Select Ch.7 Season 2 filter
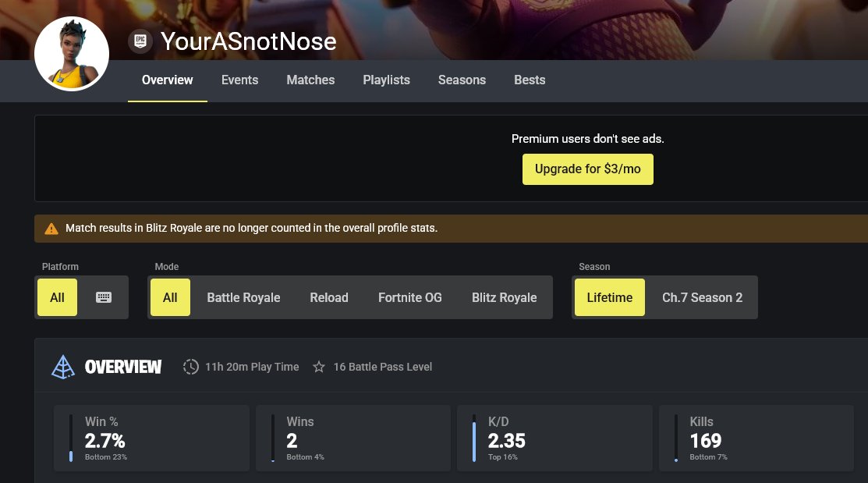Image resolution: width=868 pixels, height=483 pixels. (703, 297)
